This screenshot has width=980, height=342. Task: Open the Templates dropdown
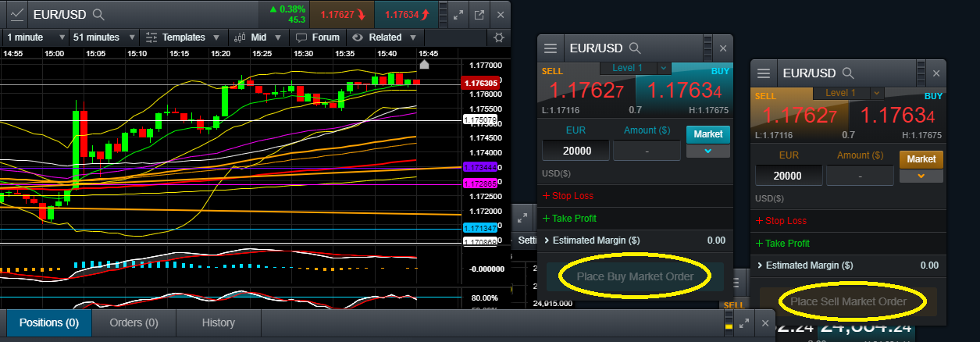point(184,37)
